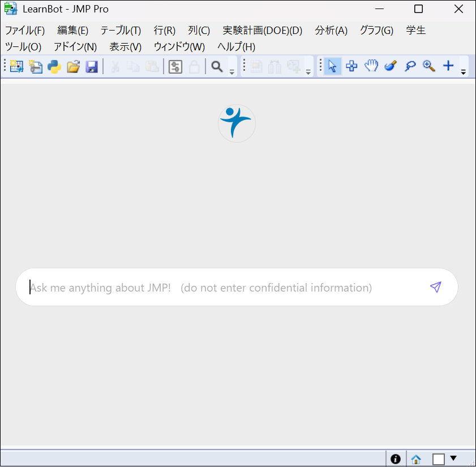476x467 pixels.
Task: Click the Open File folder icon
Action: pyautogui.click(x=73, y=66)
